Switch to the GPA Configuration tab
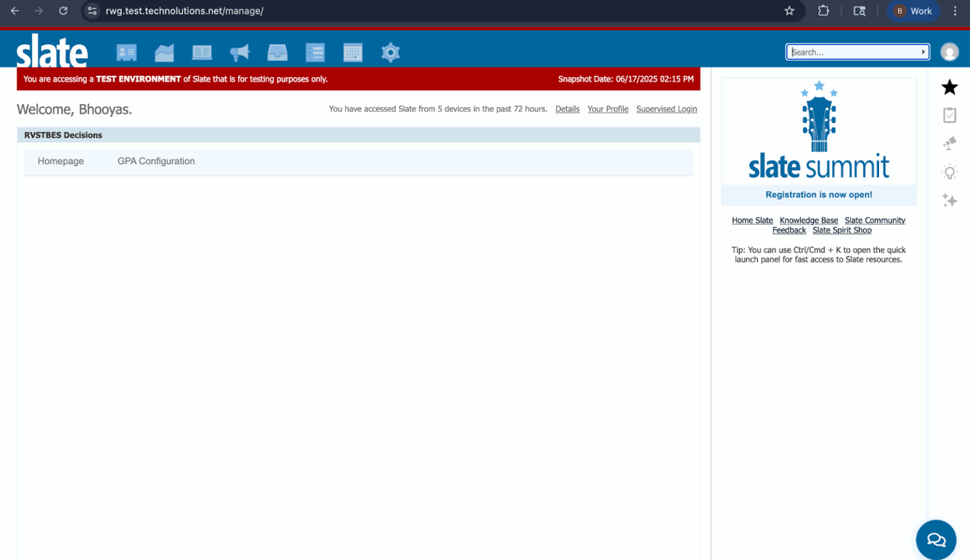This screenshot has height=560, width=970. [x=155, y=161]
